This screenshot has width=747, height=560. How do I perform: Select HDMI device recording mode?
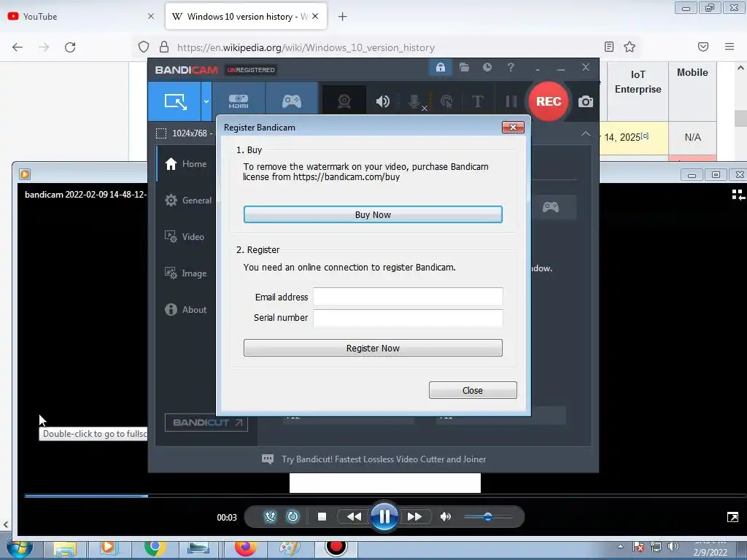(x=239, y=101)
